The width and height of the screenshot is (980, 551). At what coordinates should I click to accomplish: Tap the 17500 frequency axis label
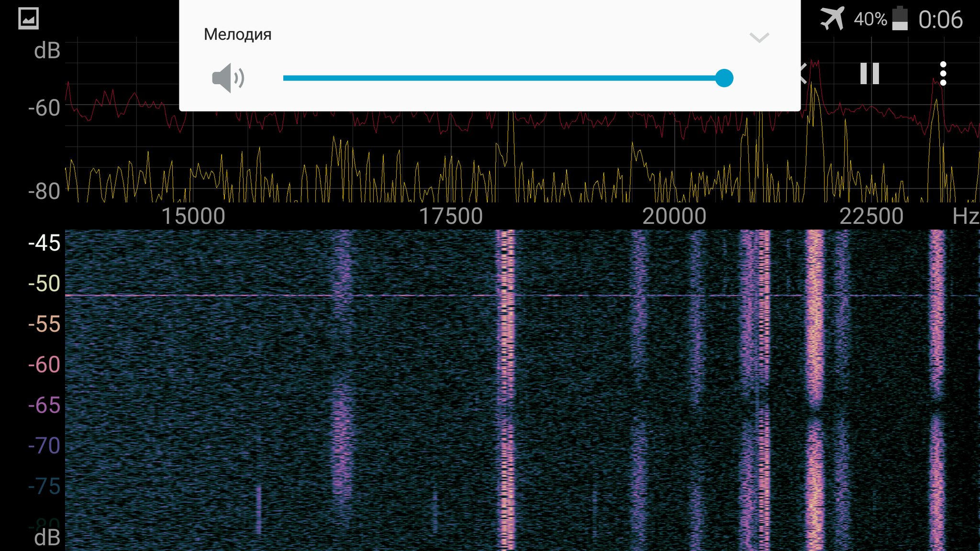pos(451,216)
